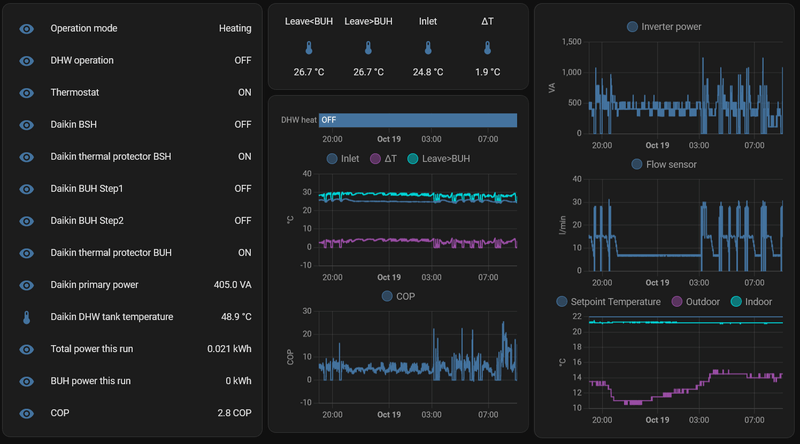Click the thermometer icon under Leave<BUH
This screenshot has height=444, width=800.
(308, 48)
